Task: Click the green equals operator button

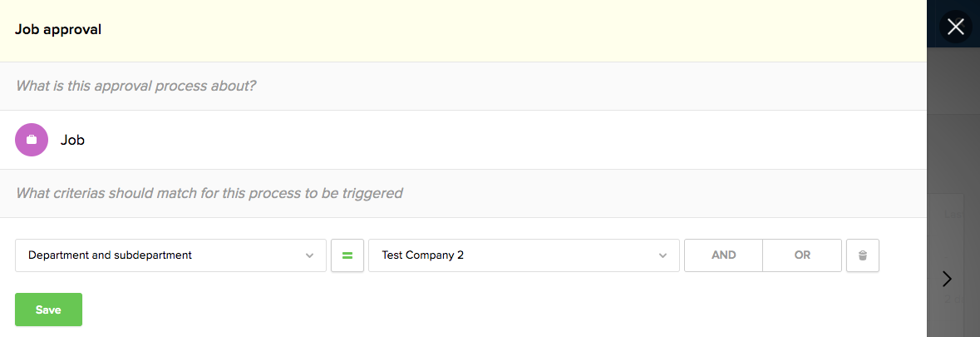Action: pyautogui.click(x=347, y=255)
